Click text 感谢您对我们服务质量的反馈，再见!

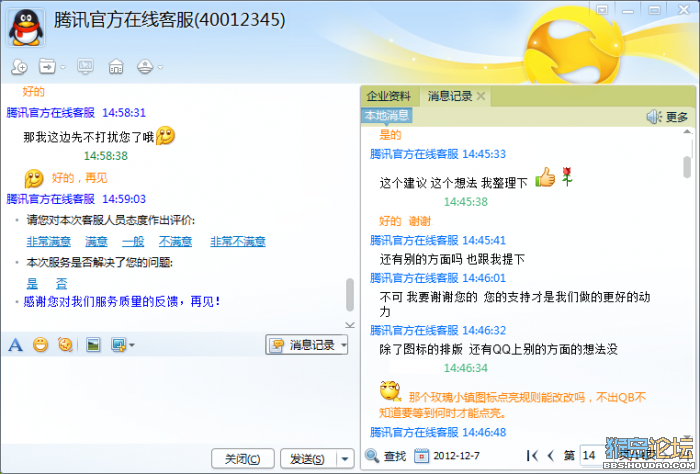click(122, 302)
